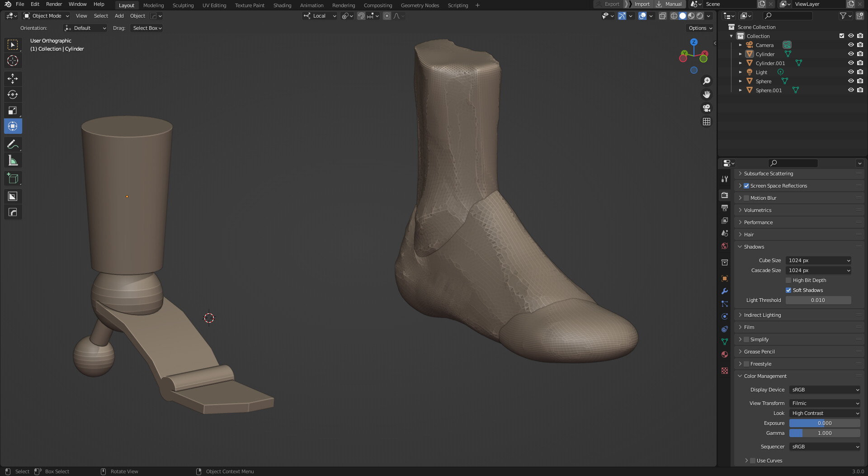
Task: Select the Rotate tool
Action: (13, 94)
